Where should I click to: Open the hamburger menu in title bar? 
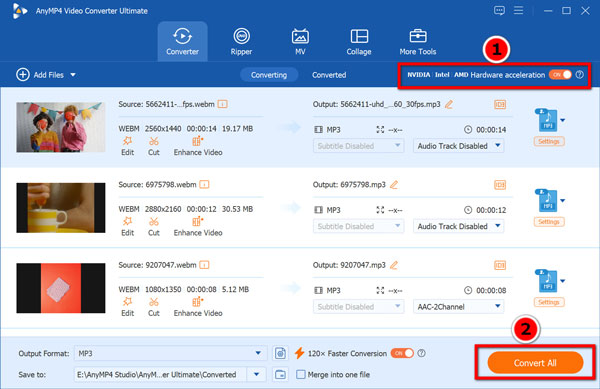(x=518, y=10)
